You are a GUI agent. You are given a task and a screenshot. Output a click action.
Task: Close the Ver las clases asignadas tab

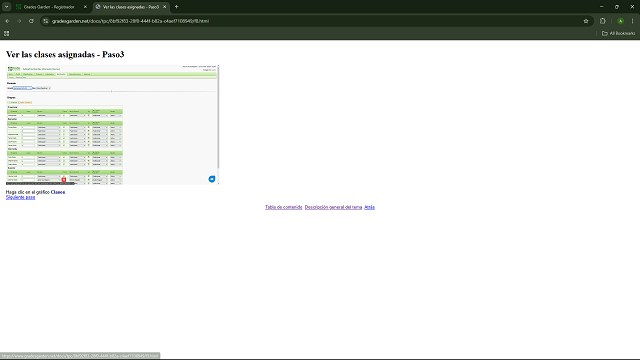point(164,7)
